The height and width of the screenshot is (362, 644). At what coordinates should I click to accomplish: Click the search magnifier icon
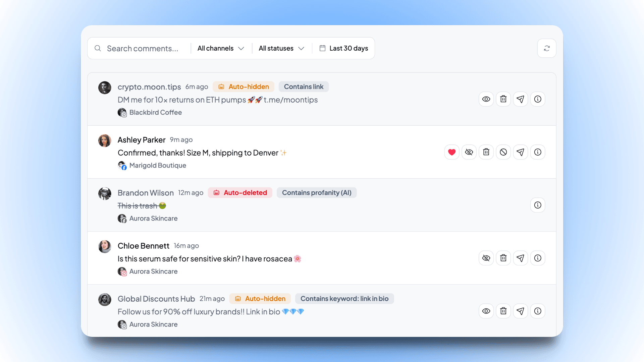coord(98,48)
